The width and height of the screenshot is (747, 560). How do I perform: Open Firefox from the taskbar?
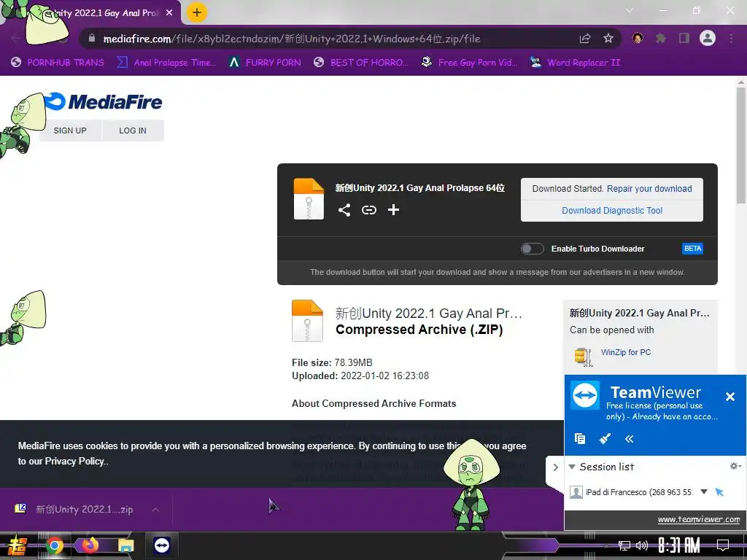[x=90, y=545]
